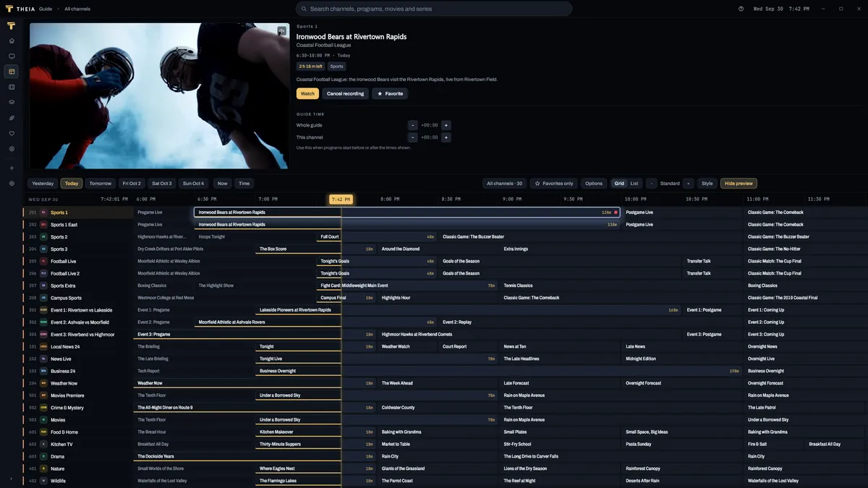Open the film strip sidebar icon
Viewport: 868px width, 488px height.
tap(12, 87)
